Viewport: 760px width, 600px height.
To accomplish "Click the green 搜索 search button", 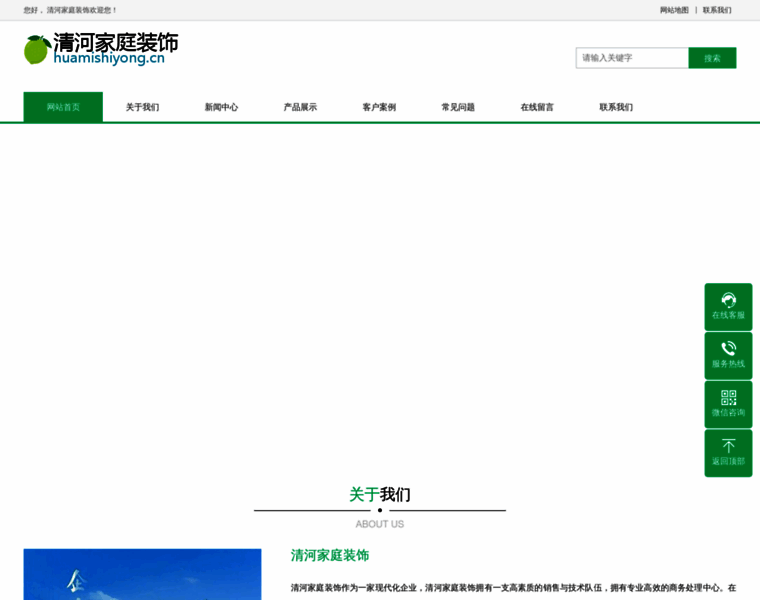I will [712, 58].
